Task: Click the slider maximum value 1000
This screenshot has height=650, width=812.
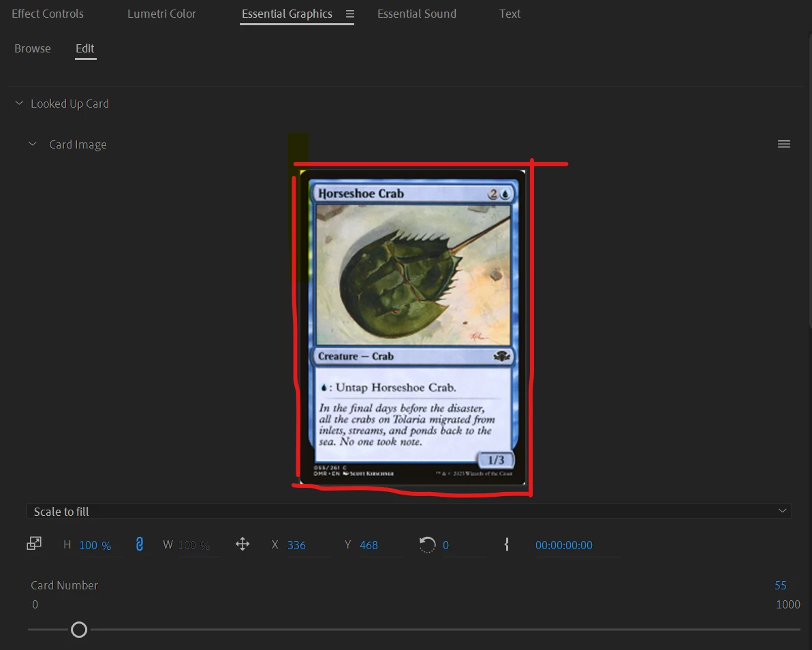Action: tap(787, 604)
